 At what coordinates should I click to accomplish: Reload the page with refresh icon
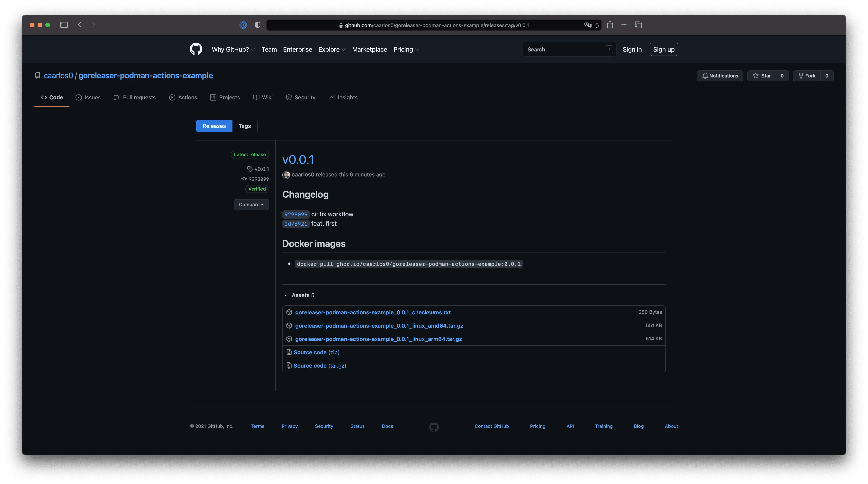tap(597, 25)
